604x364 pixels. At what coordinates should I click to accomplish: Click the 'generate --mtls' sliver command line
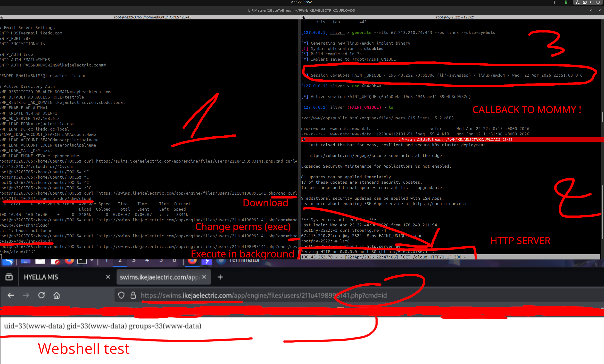398,33
